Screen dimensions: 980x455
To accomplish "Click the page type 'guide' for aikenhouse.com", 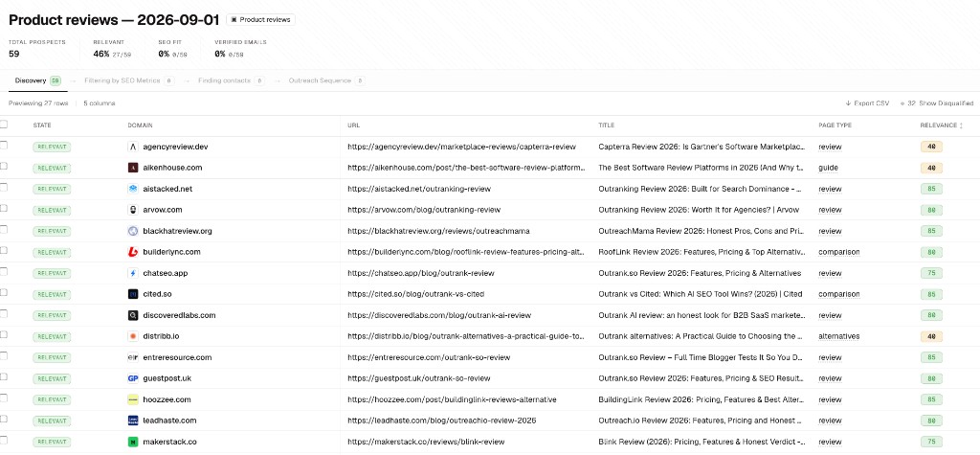I will pyautogui.click(x=828, y=168).
